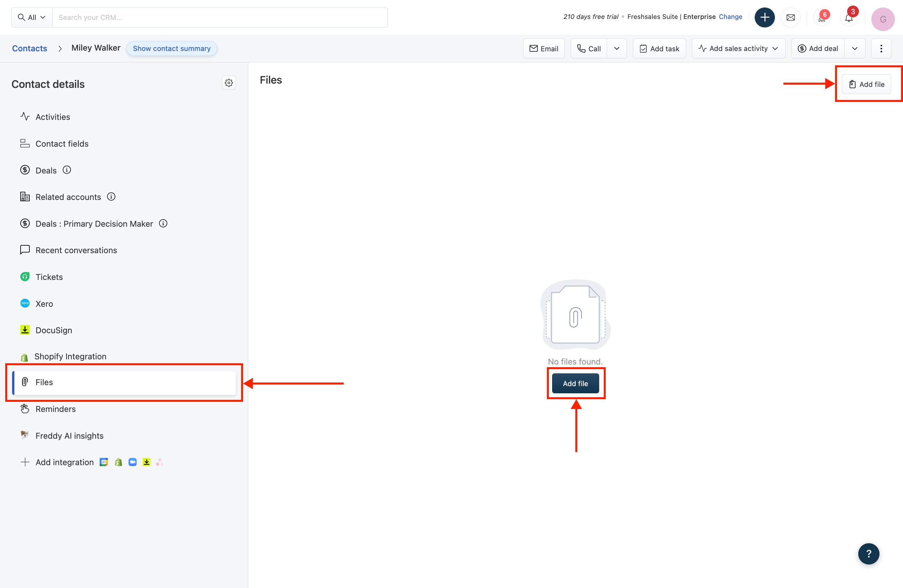Viewport: 903px width, 588px height.
Task: Open the updates icon with badge 6
Action: (x=822, y=17)
